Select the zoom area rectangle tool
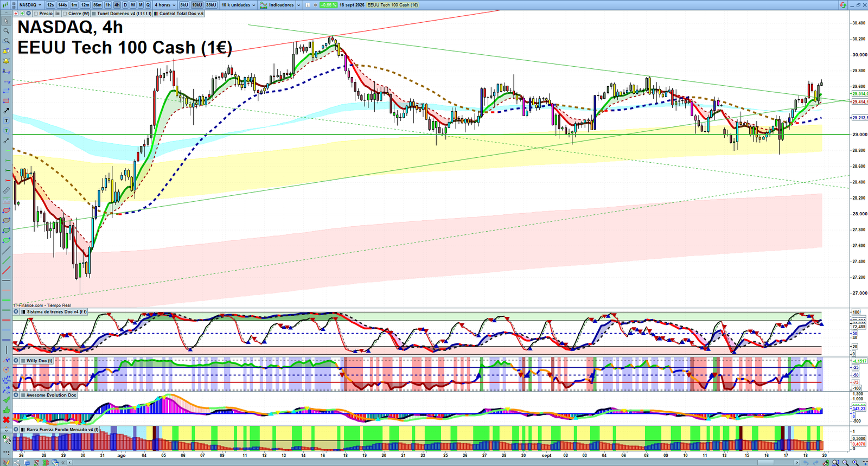 (7, 41)
